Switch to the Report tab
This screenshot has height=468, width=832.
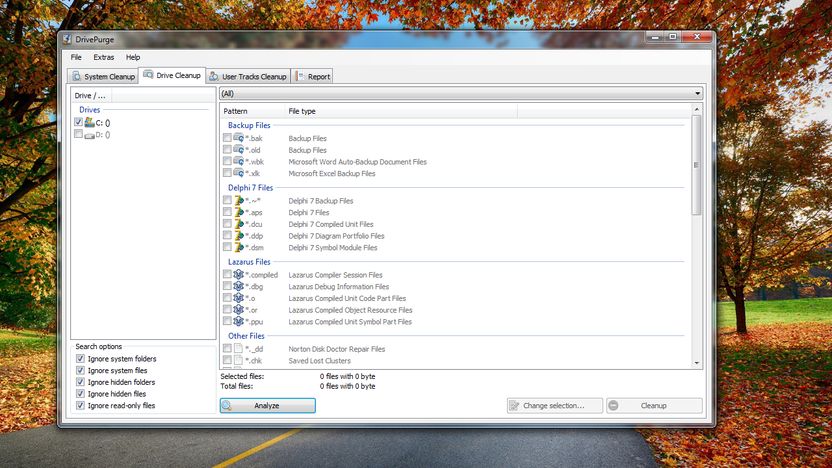coord(312,76)
